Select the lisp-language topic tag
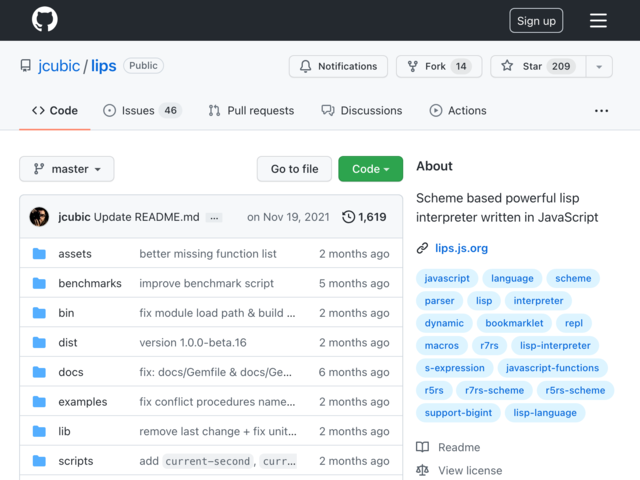This screenshot has width=640, height=480. click(545, 413)
